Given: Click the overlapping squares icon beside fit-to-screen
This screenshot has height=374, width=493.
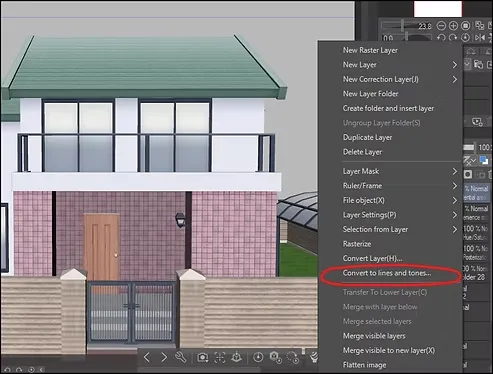Looking at the screenshot, I should tap(480, 25).
